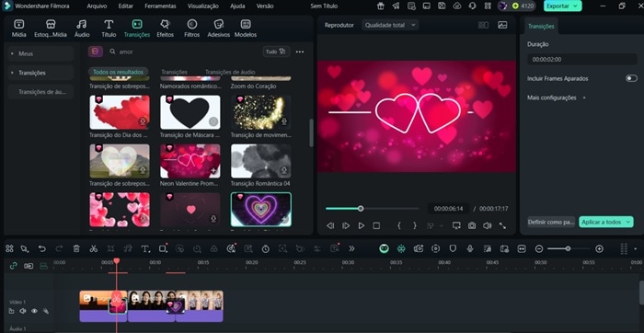Click the cloud upload icon in title bar
Screen dimensions: 644x333
coord(457,6)
